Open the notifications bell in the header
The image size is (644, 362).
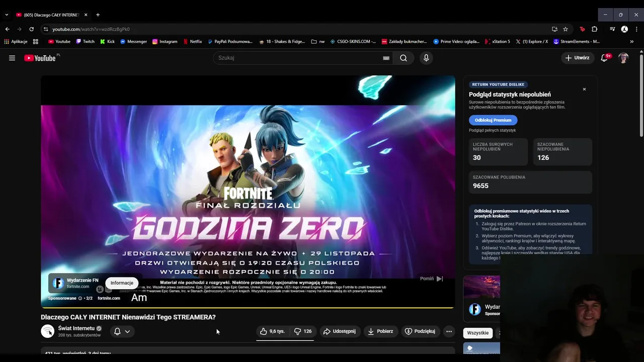[x=605, y=58]
